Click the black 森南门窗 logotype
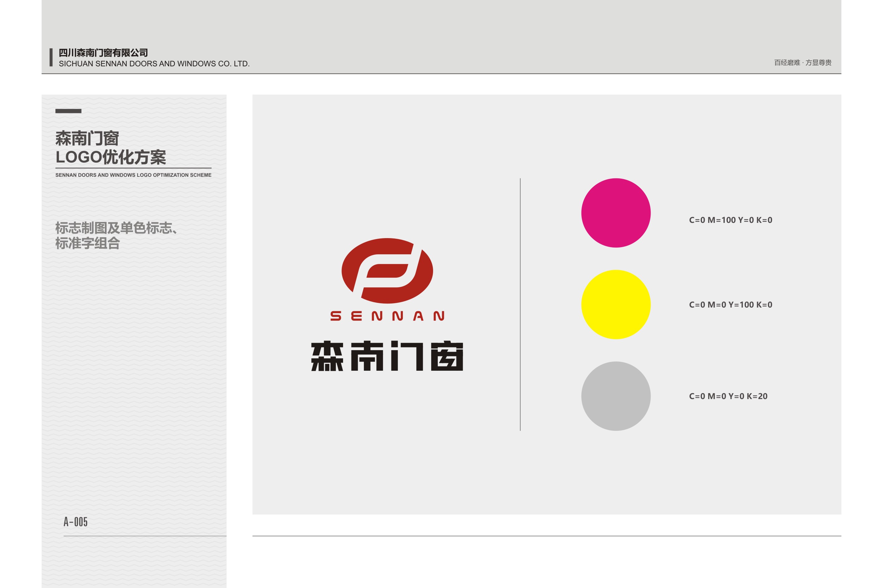883x588 pixels. tap(387, 356)
